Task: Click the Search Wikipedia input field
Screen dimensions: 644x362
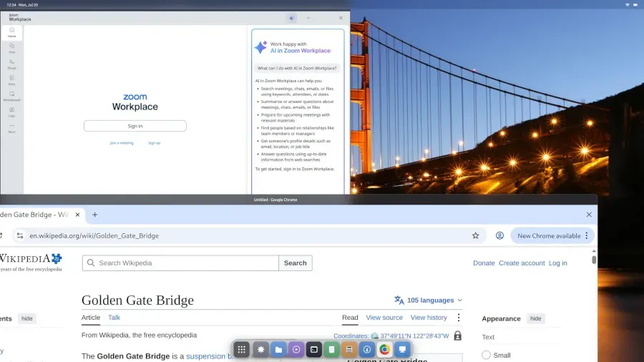Action: pos(180,263)
